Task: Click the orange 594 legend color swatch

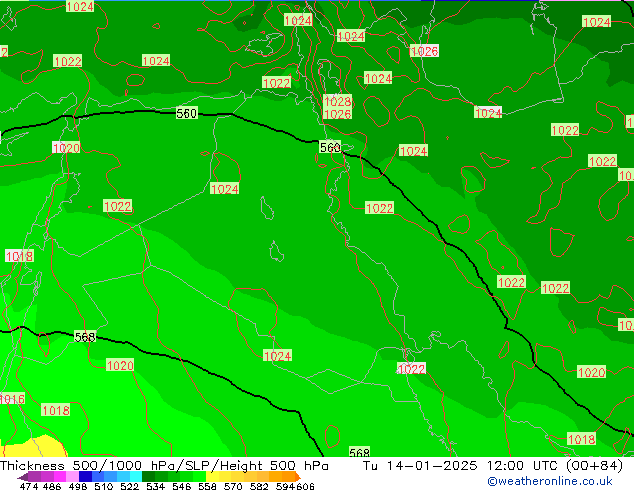Action: (x=287, y=477)
